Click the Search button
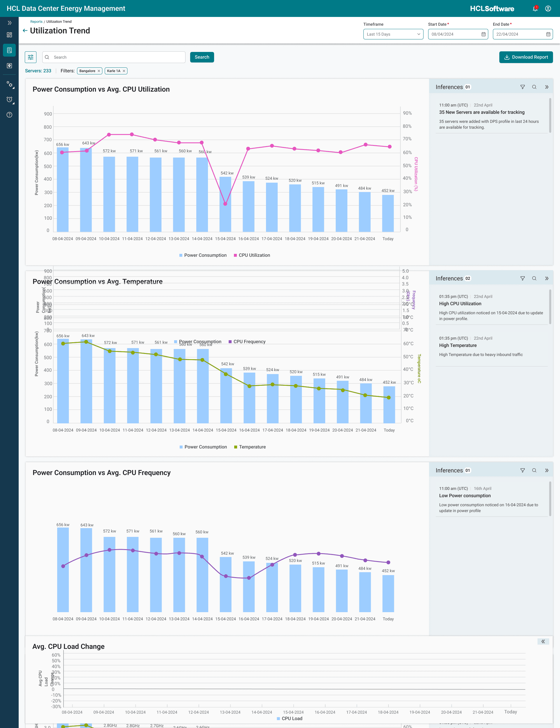The height and width of the screenshot is (728, 560). click(202, 57)
